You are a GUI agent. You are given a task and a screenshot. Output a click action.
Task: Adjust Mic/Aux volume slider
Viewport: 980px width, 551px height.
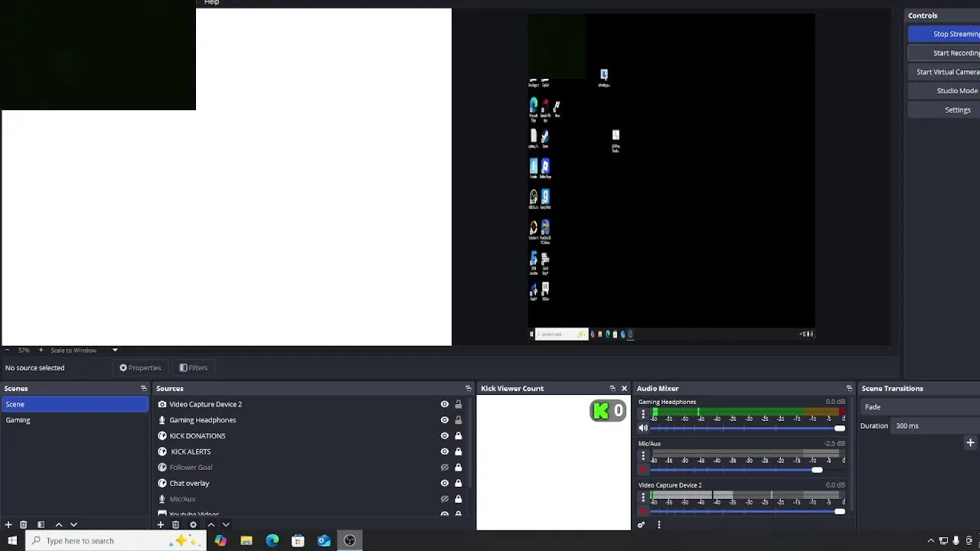pos(747,470)
